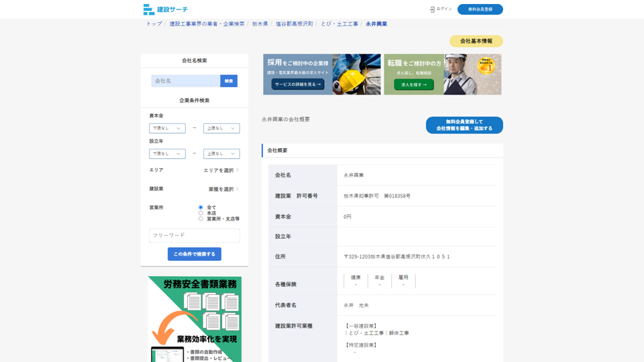Click the この条件で検索する button

point(194,254)
